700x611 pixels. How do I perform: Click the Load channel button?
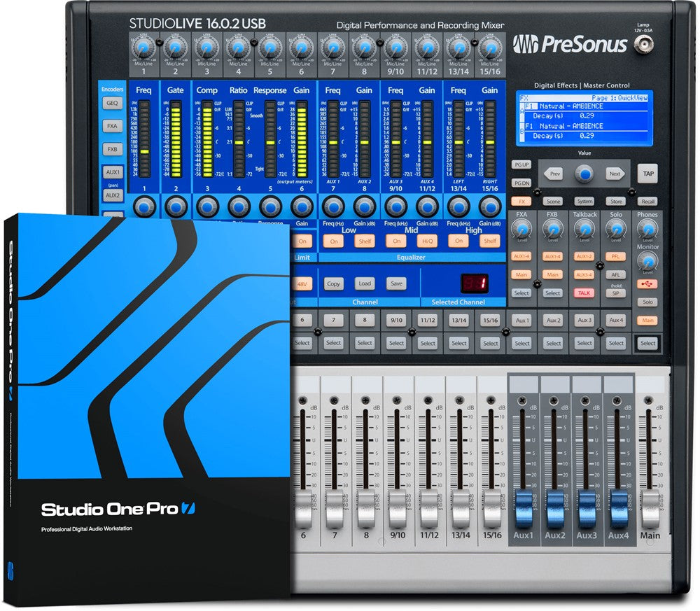365,284
